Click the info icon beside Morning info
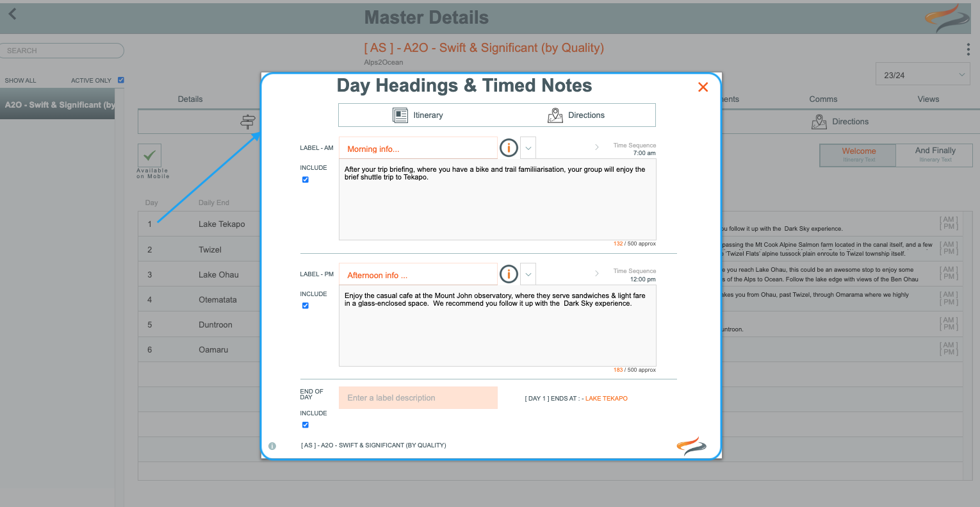 [x=509, y=148]
